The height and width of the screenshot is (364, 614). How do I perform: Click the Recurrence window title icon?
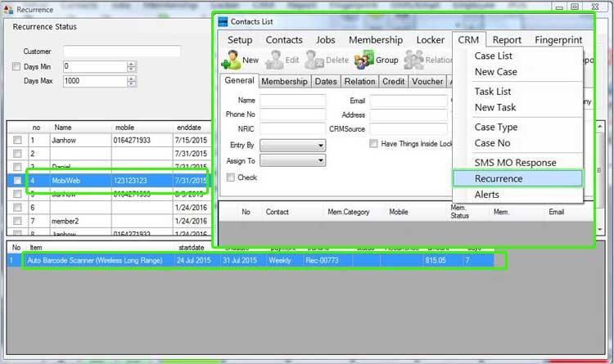pos(8,9)
